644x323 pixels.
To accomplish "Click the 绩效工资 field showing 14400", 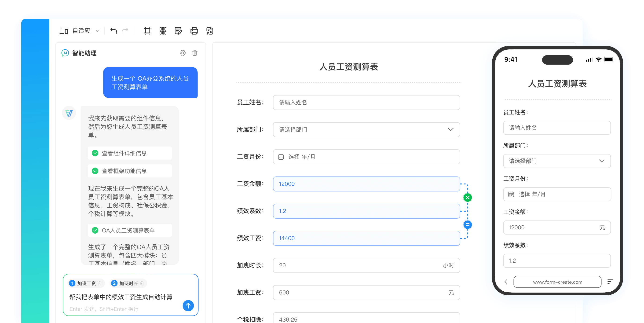I will pos(366,238).
